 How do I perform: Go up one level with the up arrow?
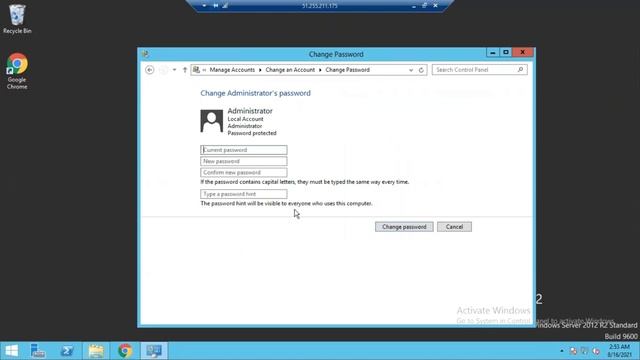click(184, 70)
